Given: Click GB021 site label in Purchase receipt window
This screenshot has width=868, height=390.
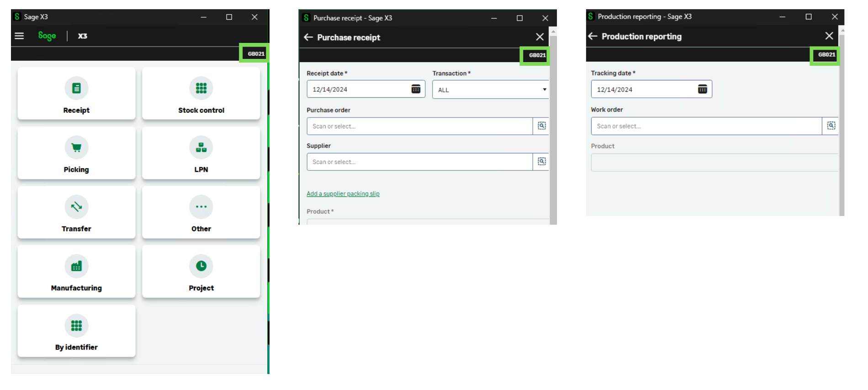Looking at the screenshot, I should point(537,55).
